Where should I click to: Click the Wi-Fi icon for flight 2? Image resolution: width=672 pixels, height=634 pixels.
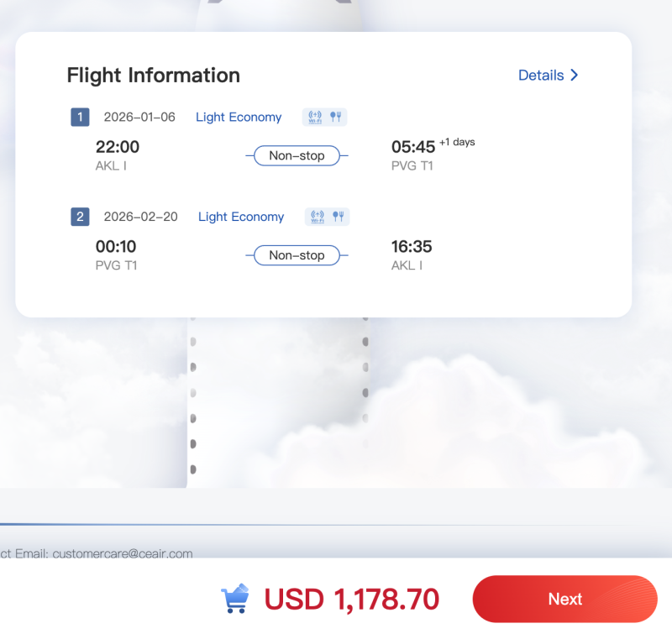click(x=318, y=217)
